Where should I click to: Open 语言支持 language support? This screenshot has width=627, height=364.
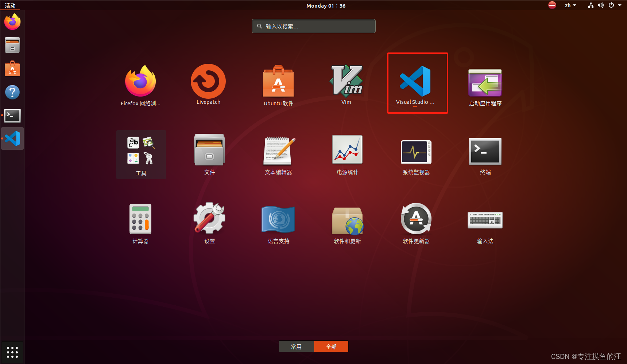(278, 220)
